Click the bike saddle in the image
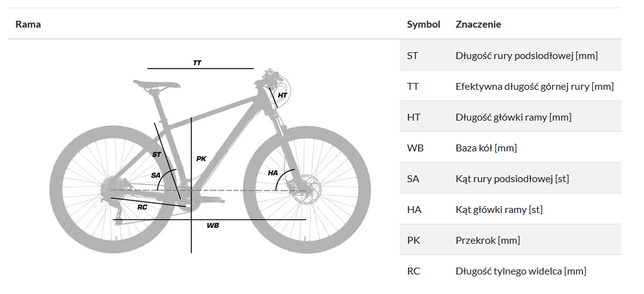 pyautogui.click(x=156, y=84)
